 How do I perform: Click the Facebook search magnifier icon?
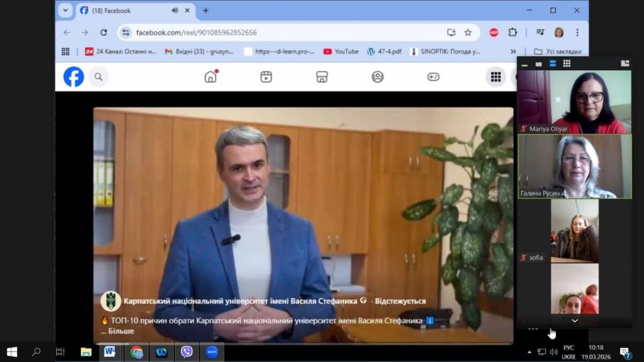(98, 77)
